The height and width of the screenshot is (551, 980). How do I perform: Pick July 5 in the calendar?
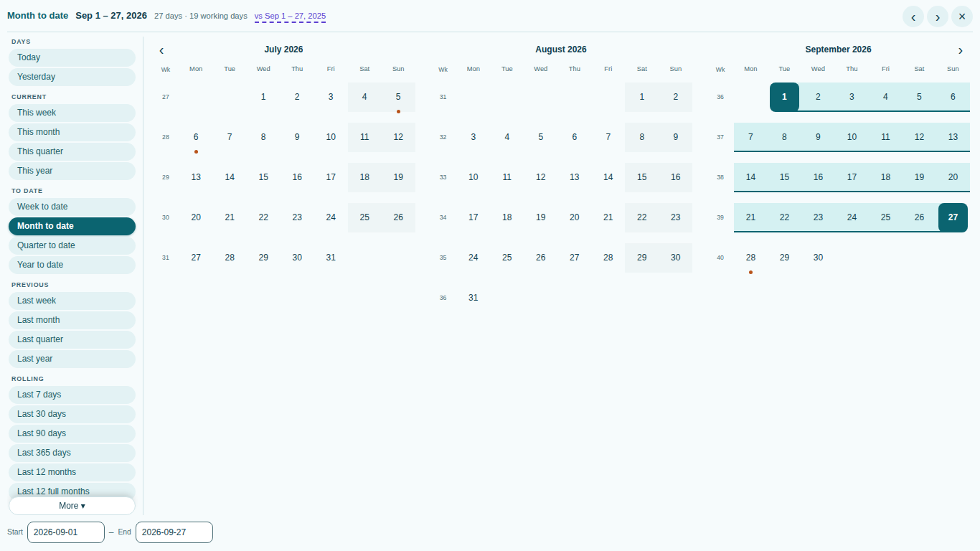[398, 97]
